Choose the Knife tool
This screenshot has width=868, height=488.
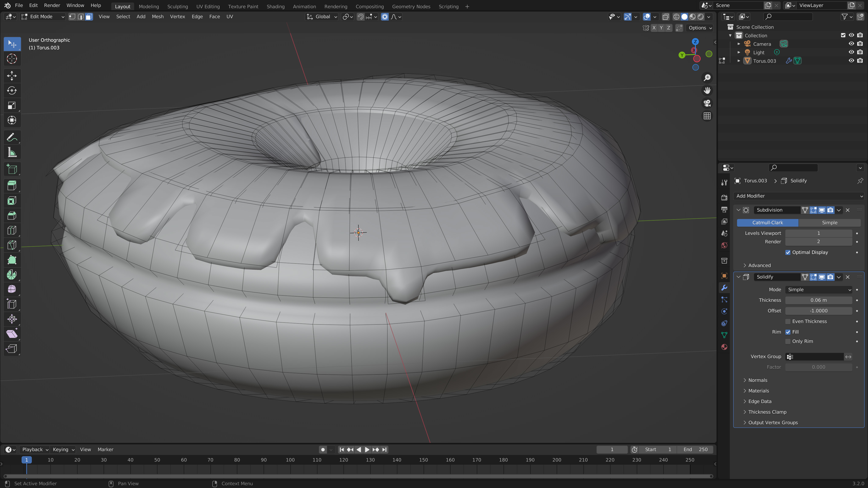pos(12,245)
